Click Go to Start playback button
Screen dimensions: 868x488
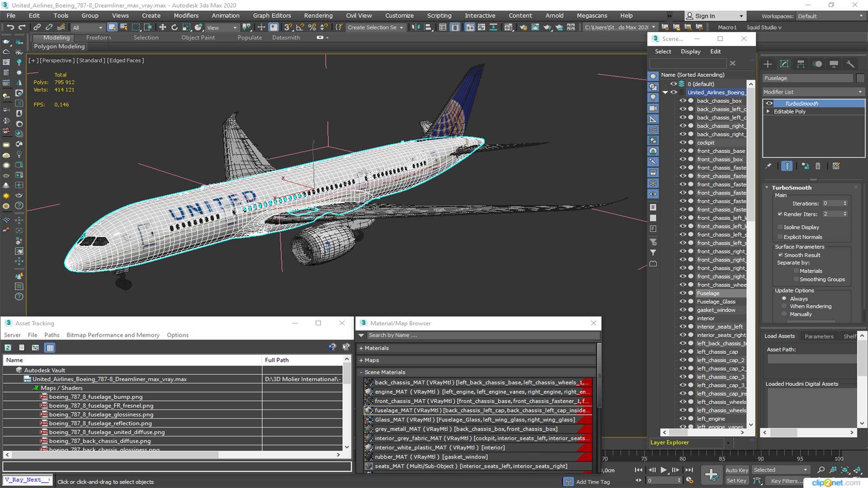pyautogui.click(x=638, y=470)
